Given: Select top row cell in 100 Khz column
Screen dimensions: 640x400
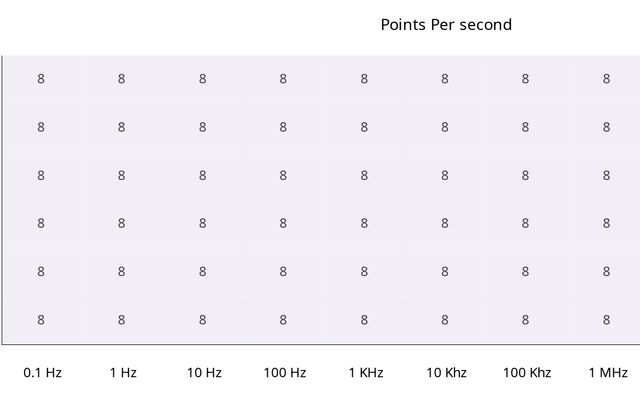Looking at the screenshot, I should tap(525, 79).
